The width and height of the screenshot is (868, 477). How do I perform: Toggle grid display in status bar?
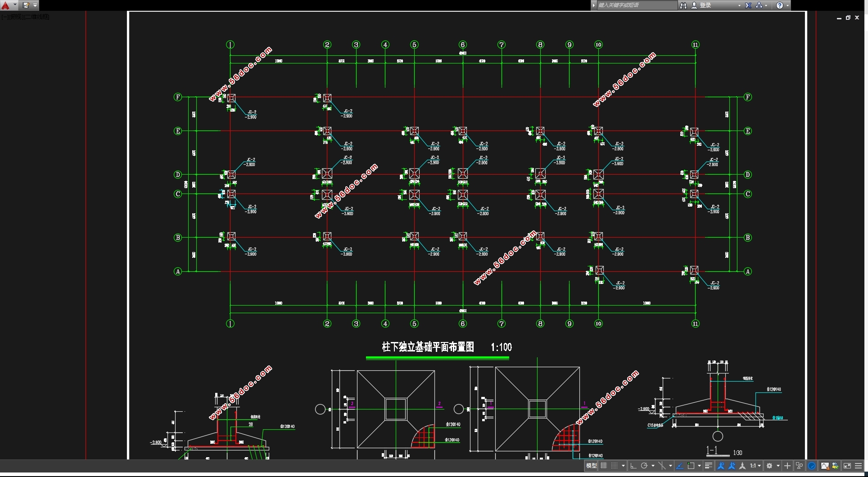pyautogui.click(x=604, y=466)
